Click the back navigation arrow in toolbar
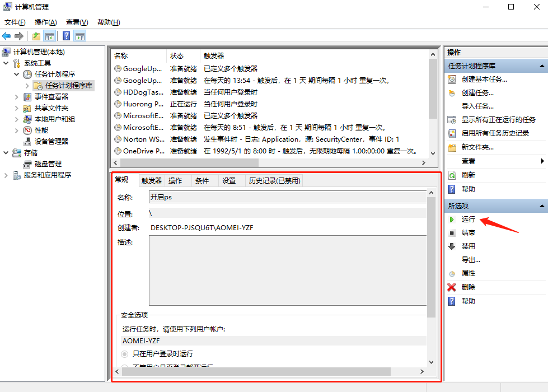This screenshot has height=392, width=548. tap(6, 35)
